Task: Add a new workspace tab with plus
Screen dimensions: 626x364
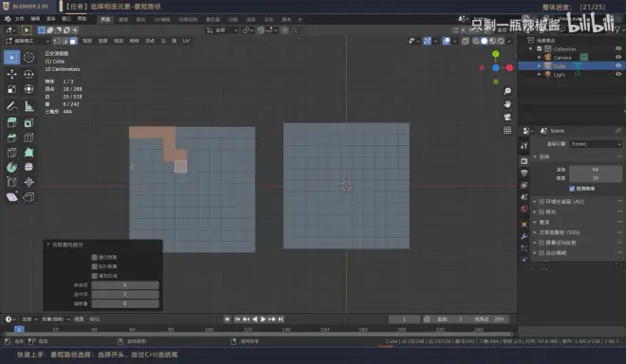Action: 301,19
